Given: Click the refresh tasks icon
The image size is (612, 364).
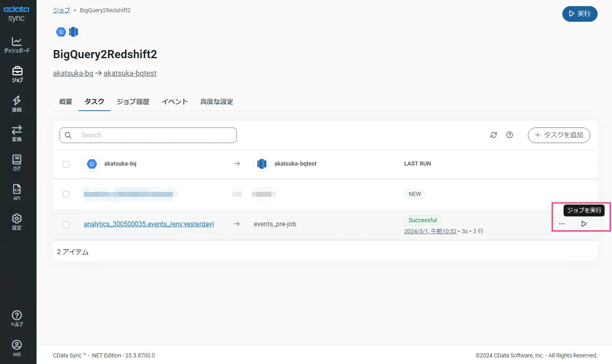Looking at the screenshot, I should click(x=494, y=135).
